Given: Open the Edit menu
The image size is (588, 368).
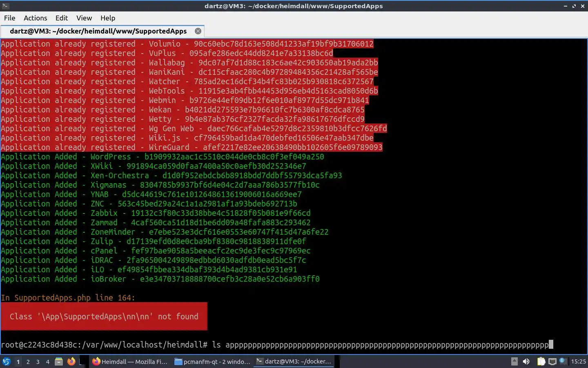Looking at the screenshot, I should 62,18.
